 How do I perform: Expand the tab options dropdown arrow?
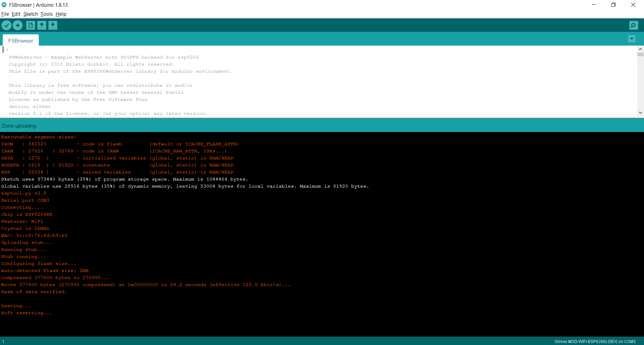(632, 39)
